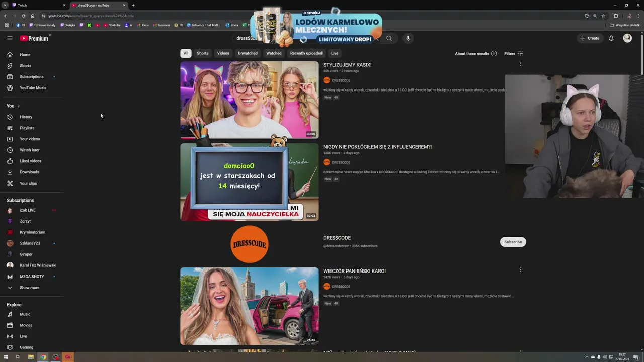644x362 pixels.
Task: Click WIECZÓR PANIEŃSKI KARO bride thumbnail
Action: point(250,306)
